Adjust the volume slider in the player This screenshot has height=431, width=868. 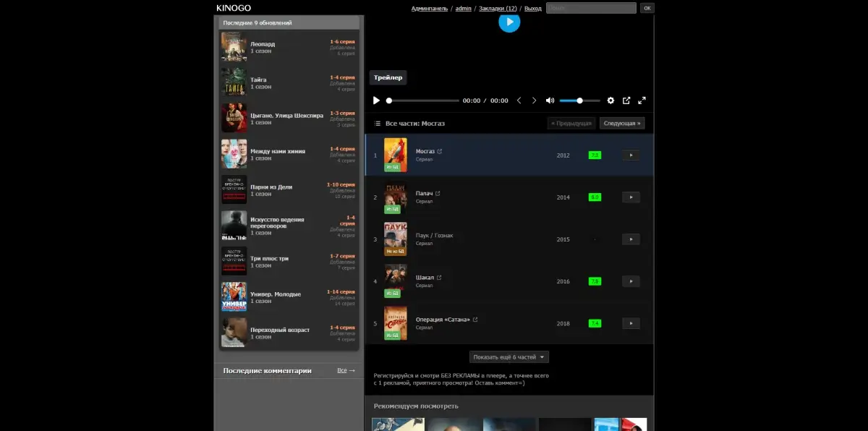coord(579,101)
